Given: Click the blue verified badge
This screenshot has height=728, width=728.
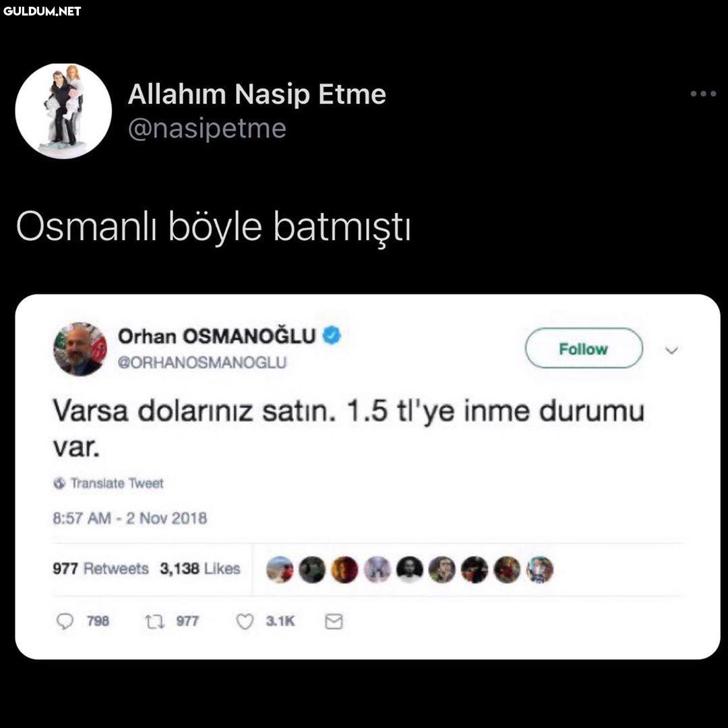Looking at the screenshot, I should point(332,335).
